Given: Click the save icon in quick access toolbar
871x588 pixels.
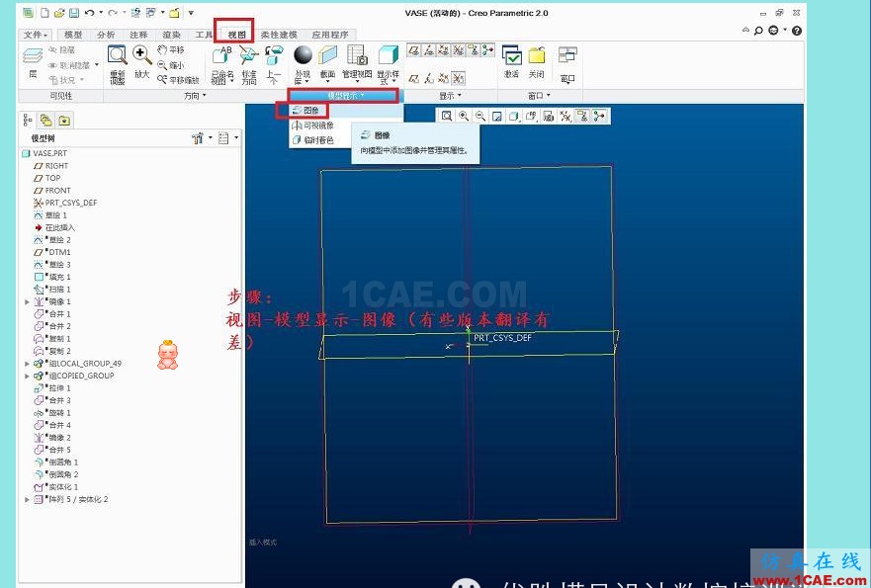Looking at the screenshot, I should tap(73, 13).
